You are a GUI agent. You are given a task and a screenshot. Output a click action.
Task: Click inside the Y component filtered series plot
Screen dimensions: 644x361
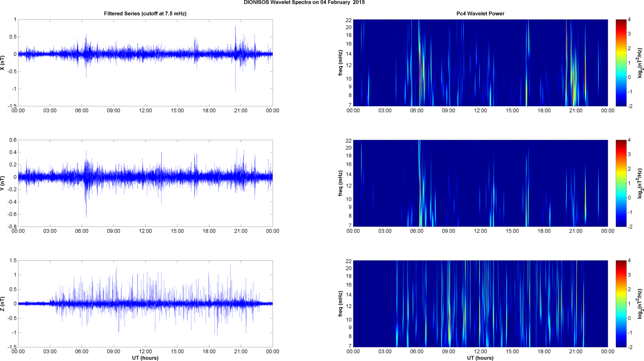pyautogui.click(x=145, y=183)
